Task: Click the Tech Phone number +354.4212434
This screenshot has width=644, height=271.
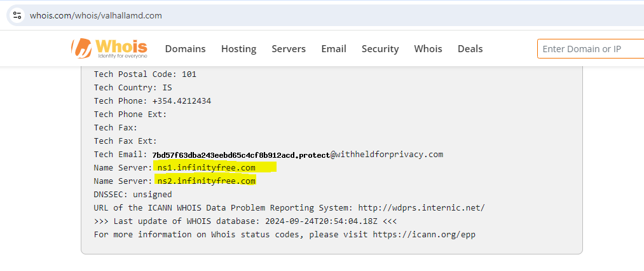Action: click(181, 101)
